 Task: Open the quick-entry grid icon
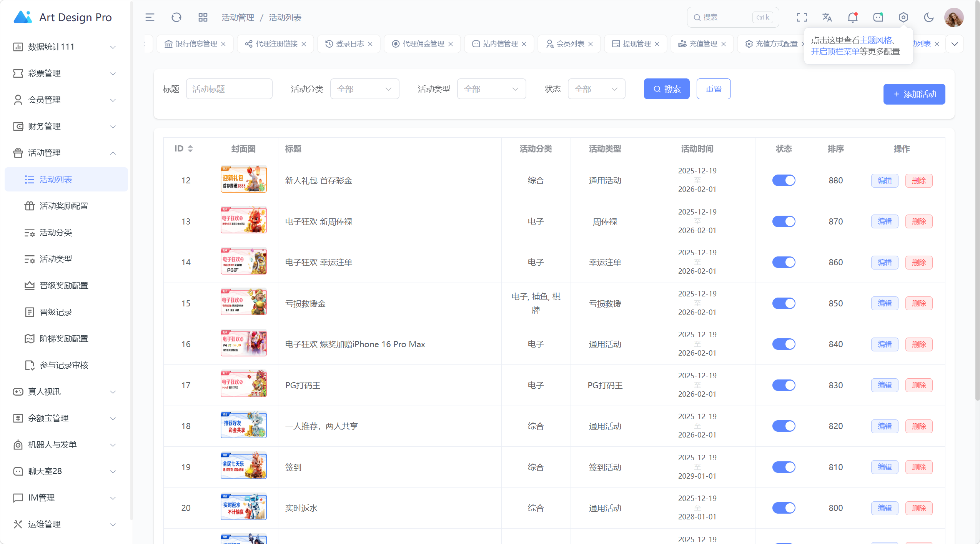(x=203, y=17)
